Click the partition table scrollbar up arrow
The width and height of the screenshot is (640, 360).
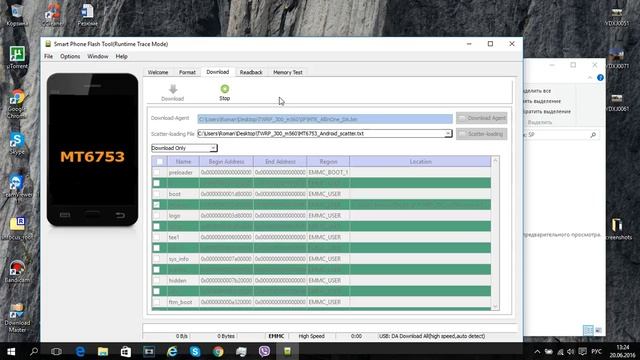tap(496, 160)
